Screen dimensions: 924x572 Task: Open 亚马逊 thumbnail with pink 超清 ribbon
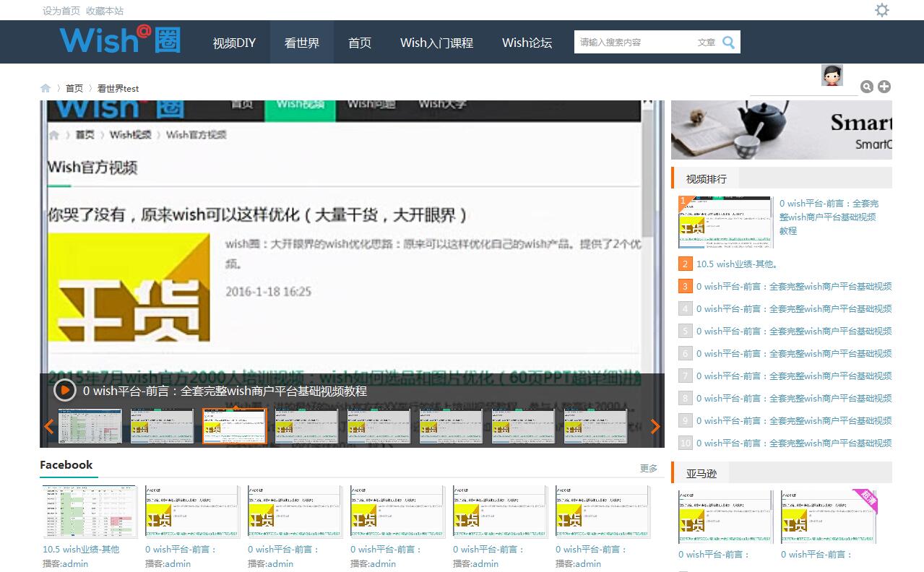828,516
